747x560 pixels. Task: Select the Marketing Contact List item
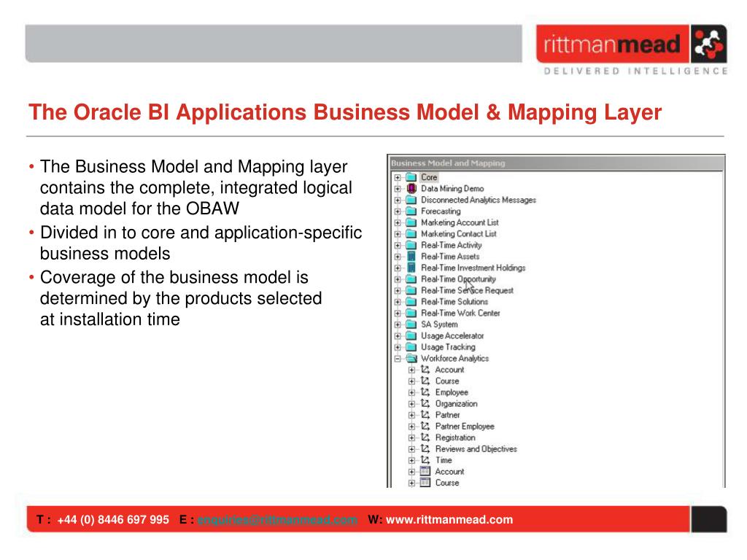[458, 234]
